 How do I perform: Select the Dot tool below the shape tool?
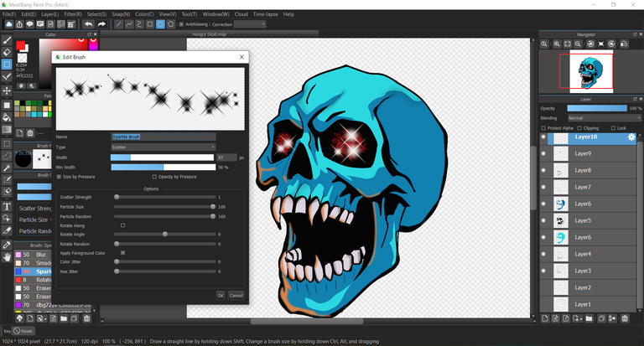click(7, 77)
